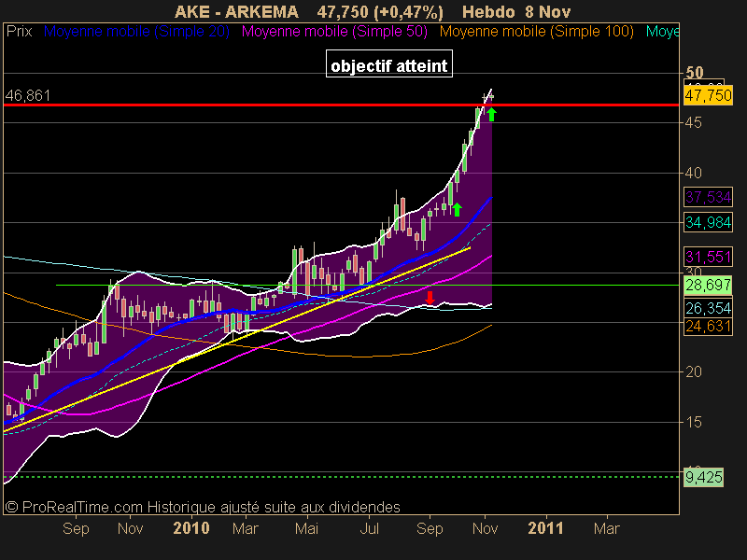Click the ProRealTime.com copyright text
747x560 pixels.
(x=203, y=507)
